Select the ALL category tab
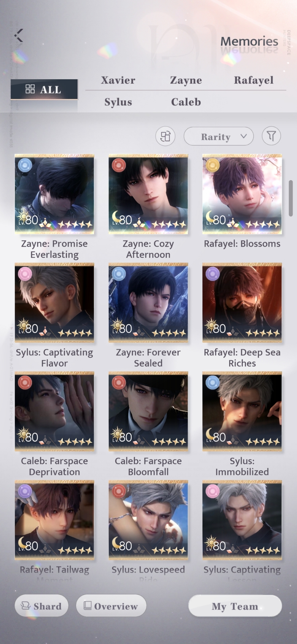This screenshot has height=644, width=297. [x=44, y=89]
